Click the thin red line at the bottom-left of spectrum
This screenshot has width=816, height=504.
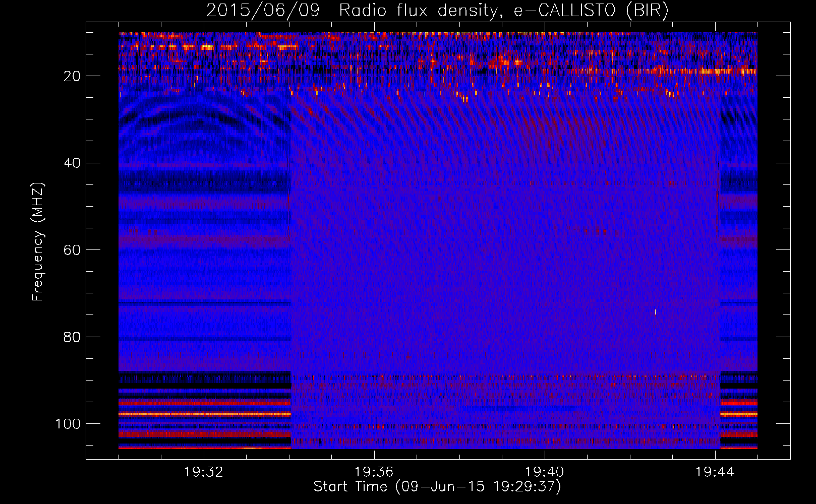(x=204, y=448)
